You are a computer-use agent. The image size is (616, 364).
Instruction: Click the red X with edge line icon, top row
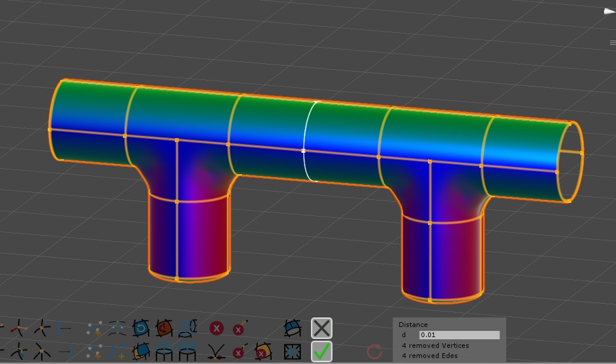[239, 328]
